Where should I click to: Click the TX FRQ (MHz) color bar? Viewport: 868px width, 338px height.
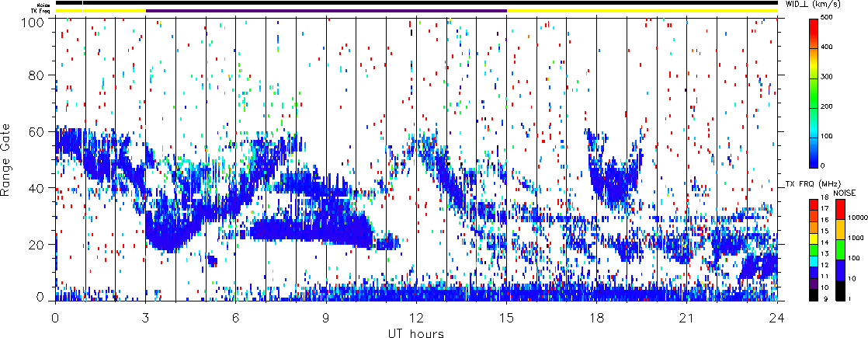tap(814, 250)
